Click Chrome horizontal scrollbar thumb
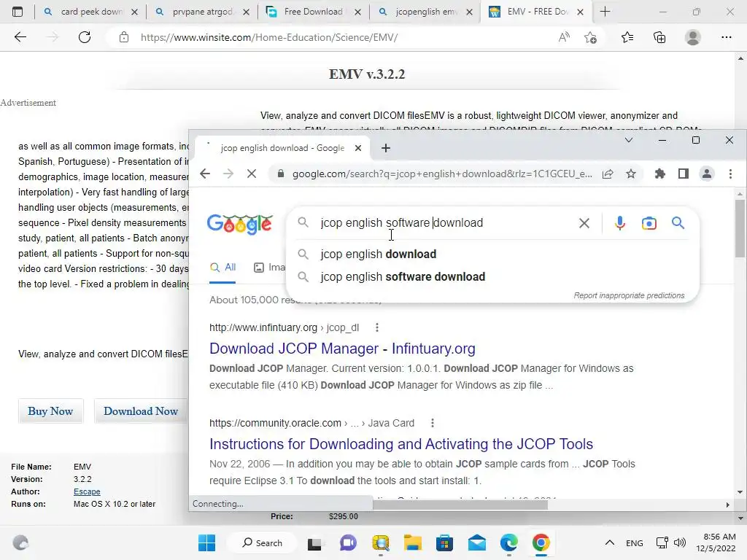Image resolution: width=747 pixels, height=560 pixels. point(460,505)
